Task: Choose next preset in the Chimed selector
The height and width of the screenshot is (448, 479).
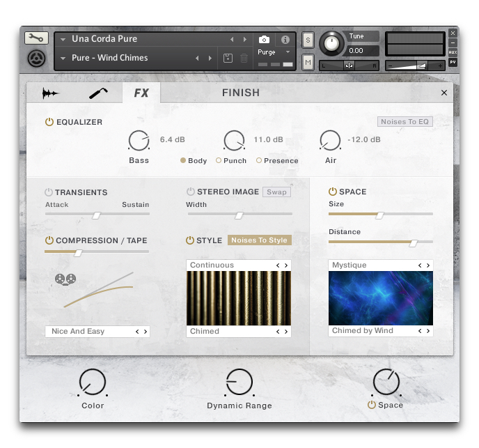Action: click(286, 332)
